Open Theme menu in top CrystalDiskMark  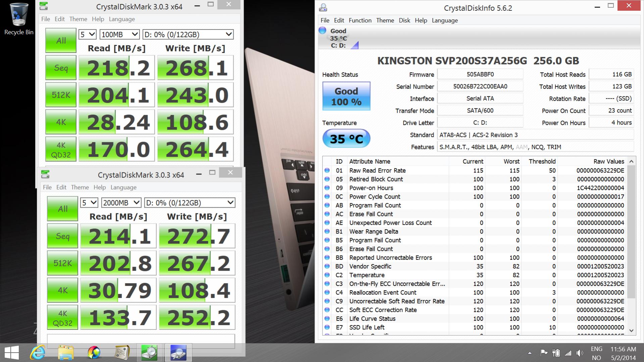(x=78, y=19)
